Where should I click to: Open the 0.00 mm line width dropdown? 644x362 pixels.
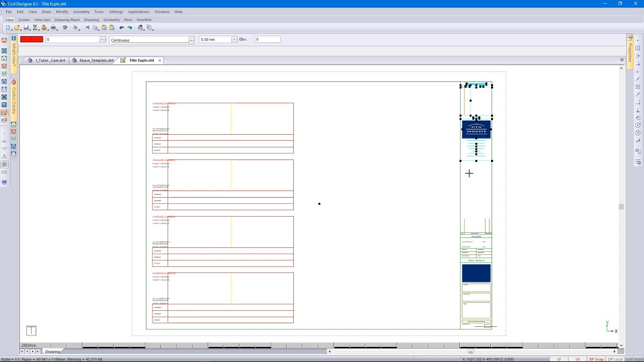(x=233, y=39)
